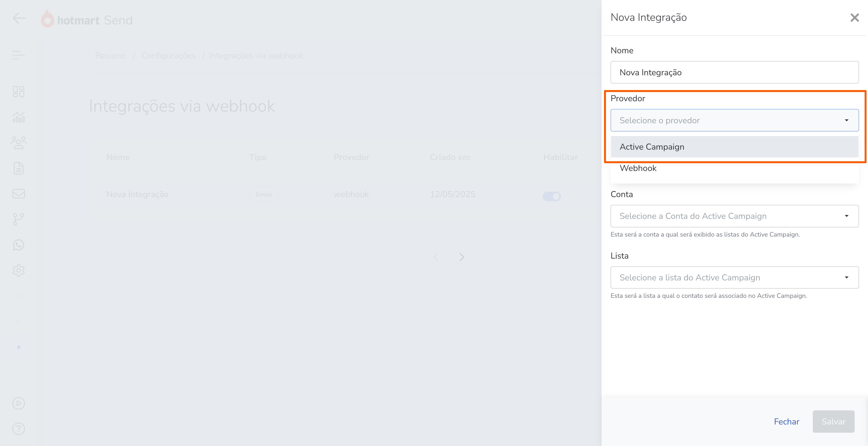Toggle the Habilitar switch for Nova Integração

coord(552,196)
